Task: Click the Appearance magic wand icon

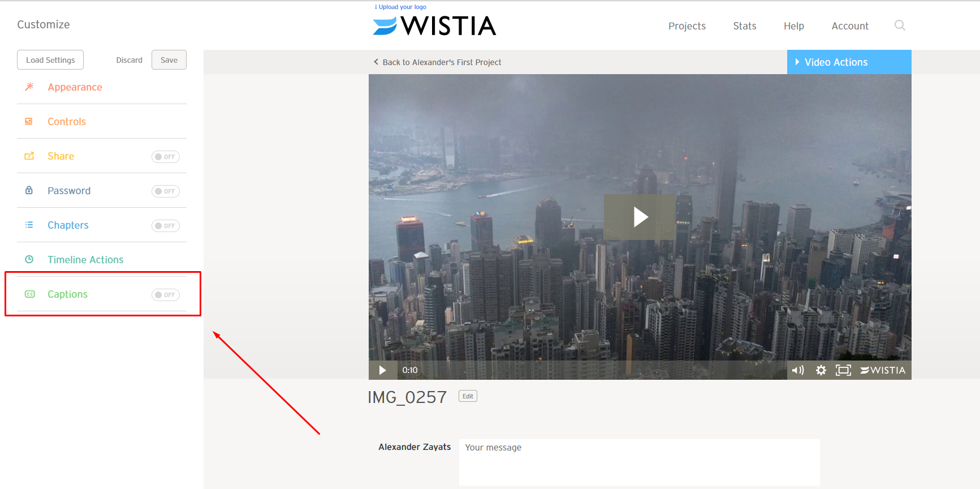Action: (x=29, y=87)
